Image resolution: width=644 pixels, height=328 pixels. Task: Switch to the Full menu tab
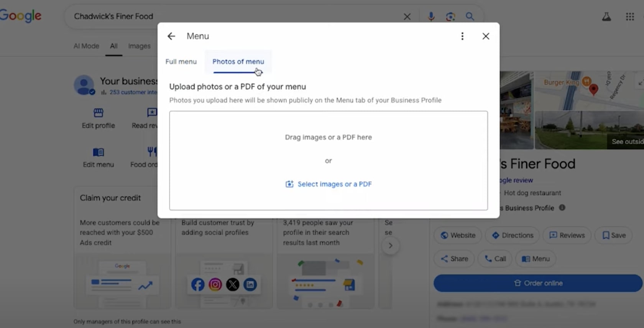[x=181, y=61]
